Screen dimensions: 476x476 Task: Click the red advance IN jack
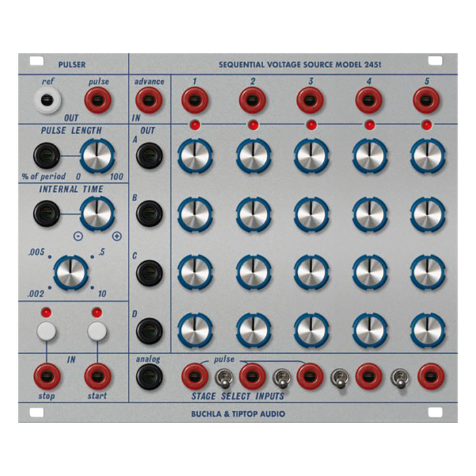[148, 100]
